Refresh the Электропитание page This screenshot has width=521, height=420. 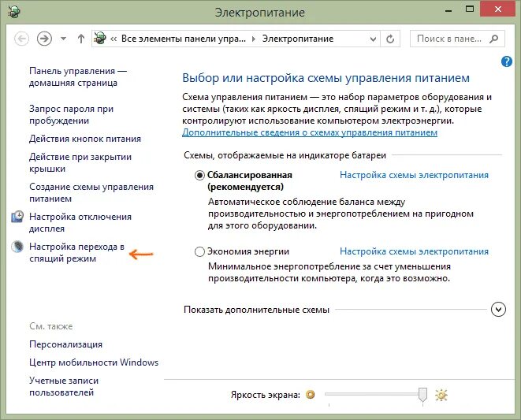coord(390,39)
